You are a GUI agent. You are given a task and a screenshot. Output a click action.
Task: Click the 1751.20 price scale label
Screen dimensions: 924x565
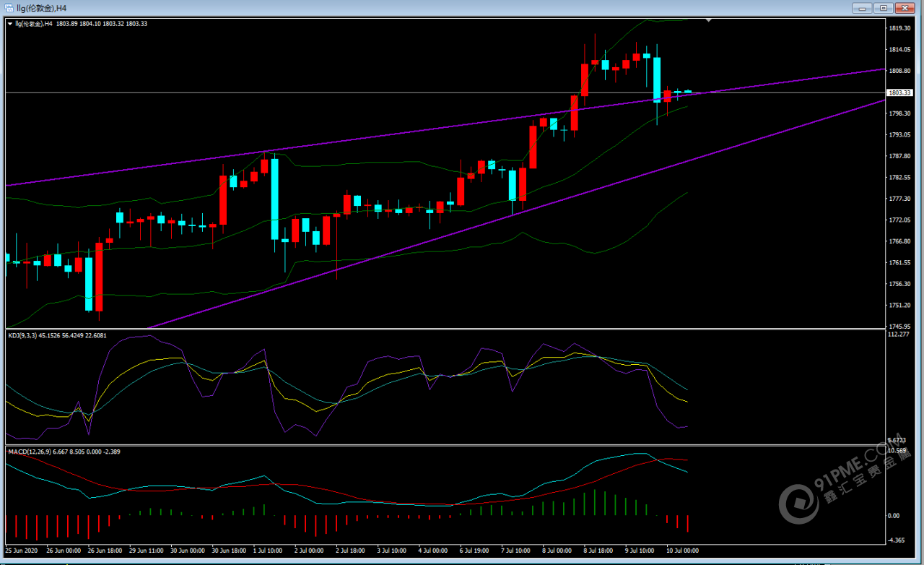(x=899, y=305)
